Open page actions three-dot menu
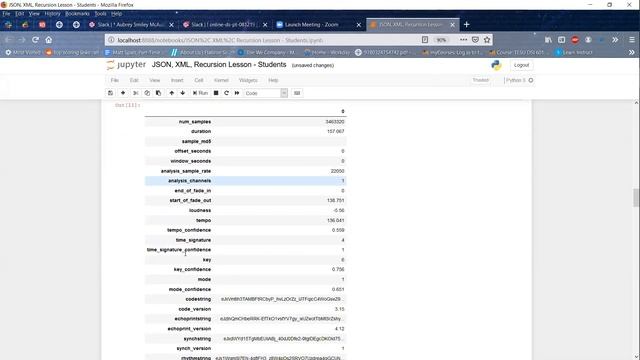The width and height of the screenshot is (640, 360). coord(463,40)
